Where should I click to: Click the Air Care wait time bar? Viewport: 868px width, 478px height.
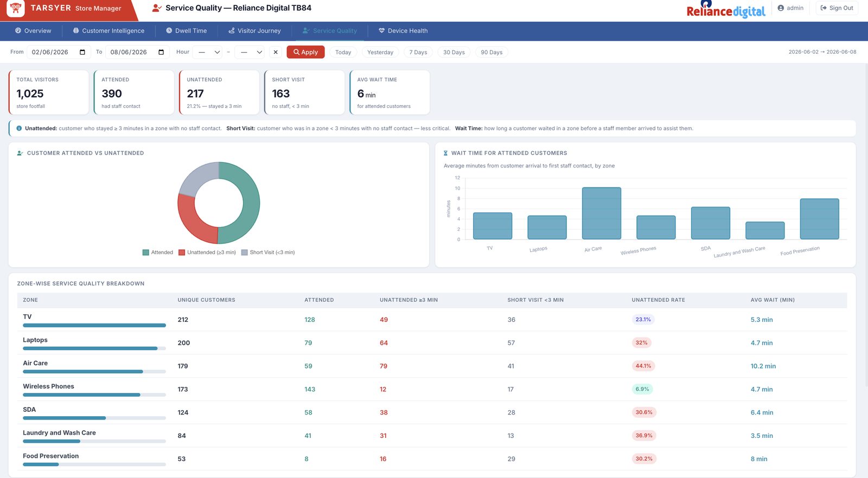[x=602, y=214]
